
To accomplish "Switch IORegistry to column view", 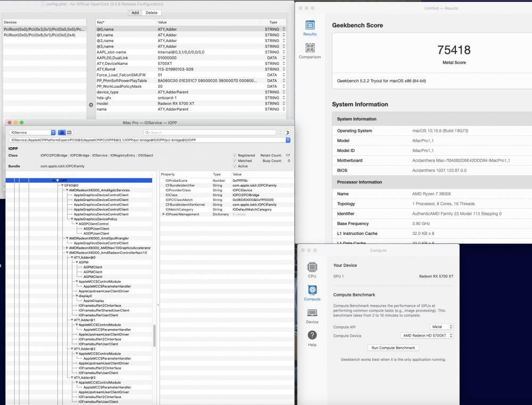I will pos(69,132).
